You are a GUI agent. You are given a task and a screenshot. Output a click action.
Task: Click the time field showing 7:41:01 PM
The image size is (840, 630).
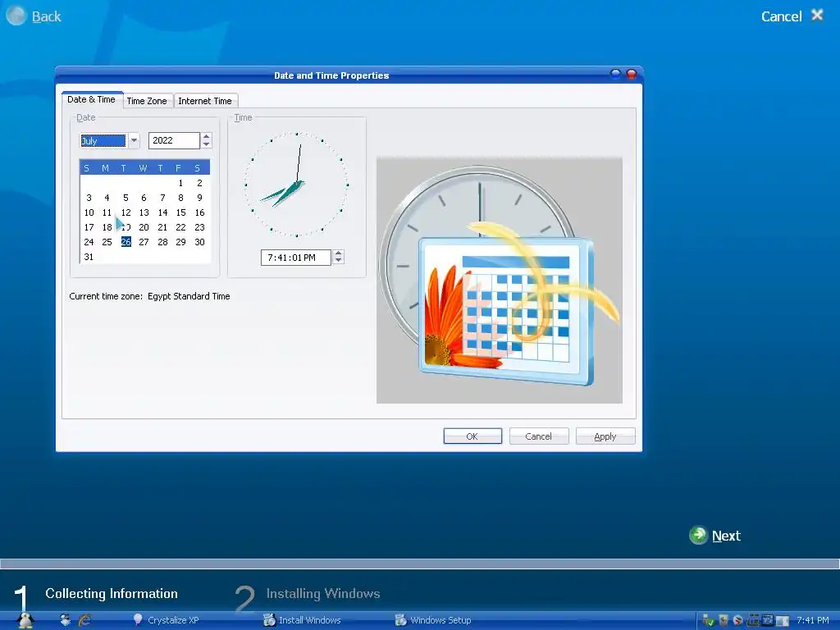point(296,257)
